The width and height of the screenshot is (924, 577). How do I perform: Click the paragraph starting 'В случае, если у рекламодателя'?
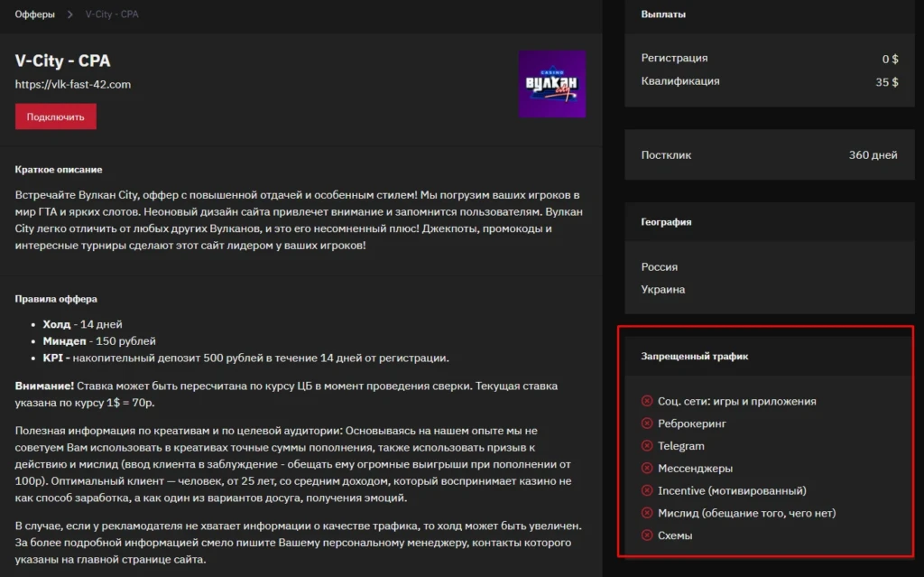pos(298,542)
